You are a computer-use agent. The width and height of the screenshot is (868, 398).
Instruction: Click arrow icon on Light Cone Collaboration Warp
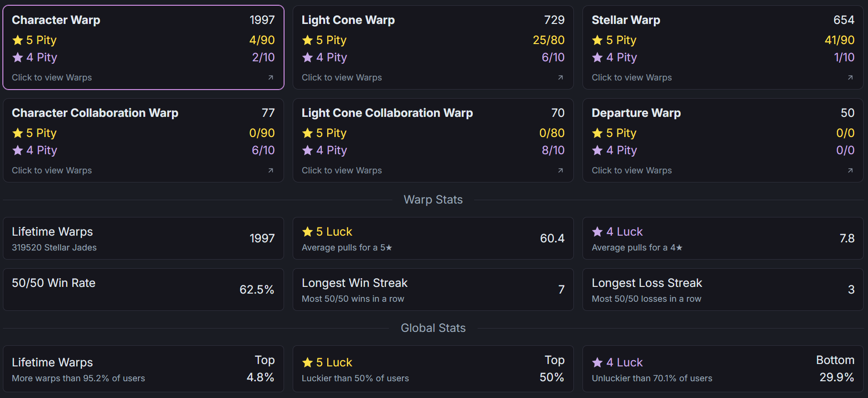tap(560, 171)
